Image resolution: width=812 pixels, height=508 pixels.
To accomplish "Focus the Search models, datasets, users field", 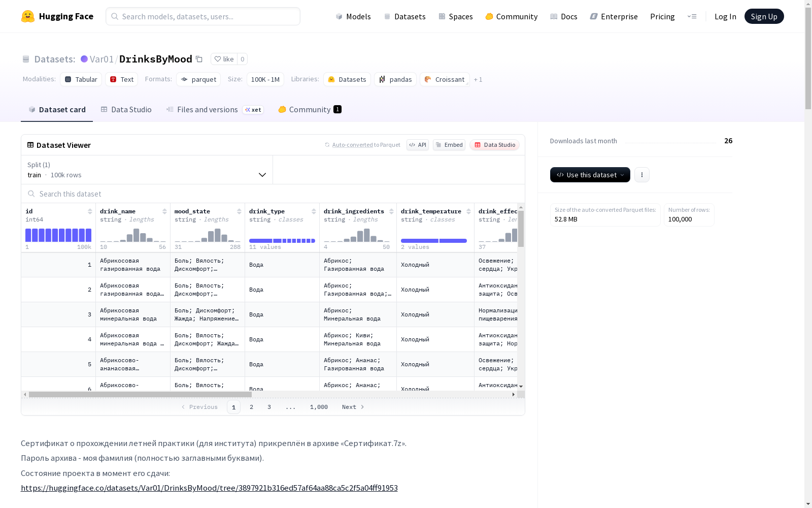I will click(203, 16).
